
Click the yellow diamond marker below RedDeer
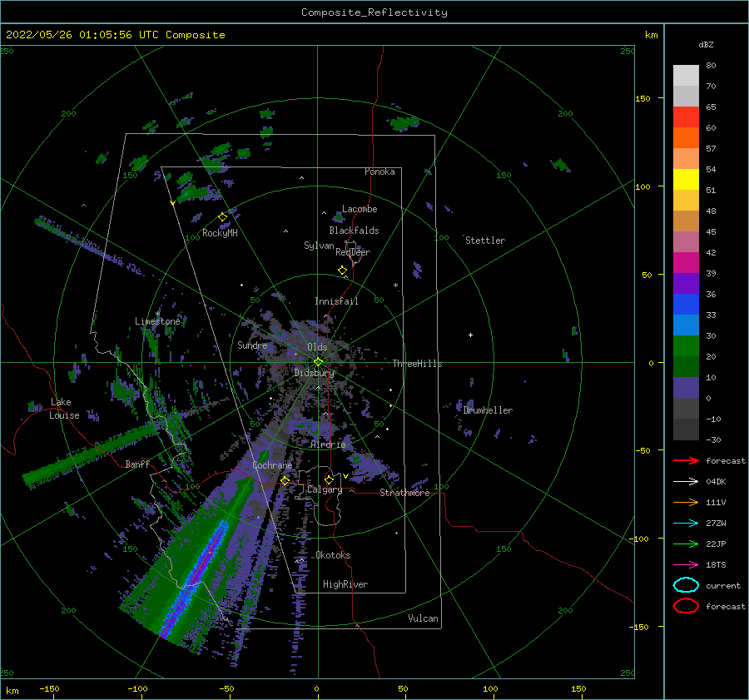(x=343, y=271)
